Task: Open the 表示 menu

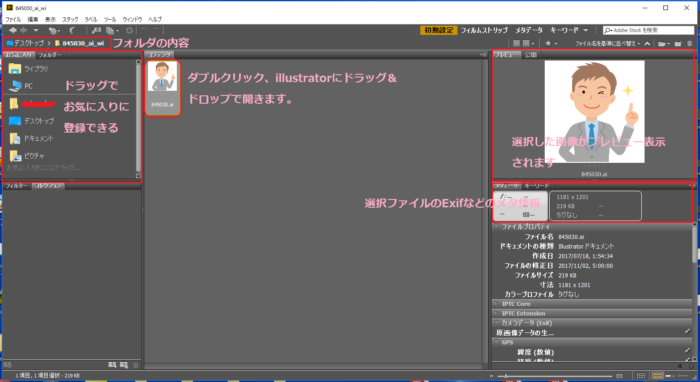Action: pos(50,19)
